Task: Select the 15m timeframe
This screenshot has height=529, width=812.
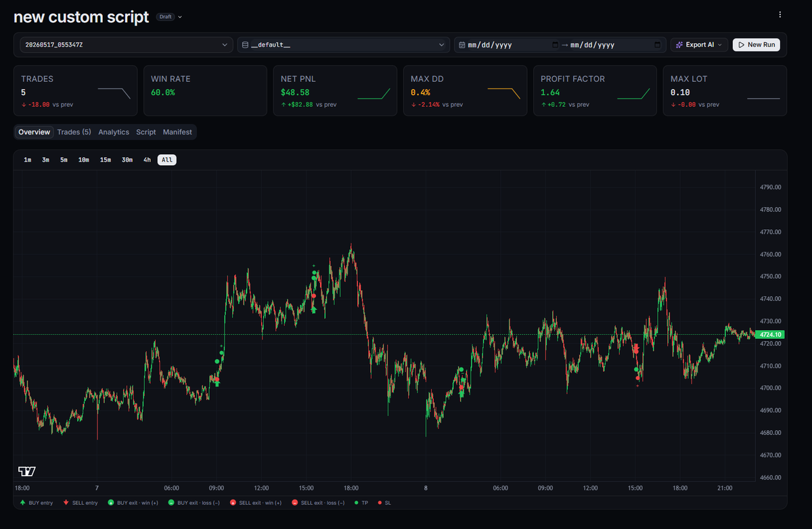Action: click(106, 160)
